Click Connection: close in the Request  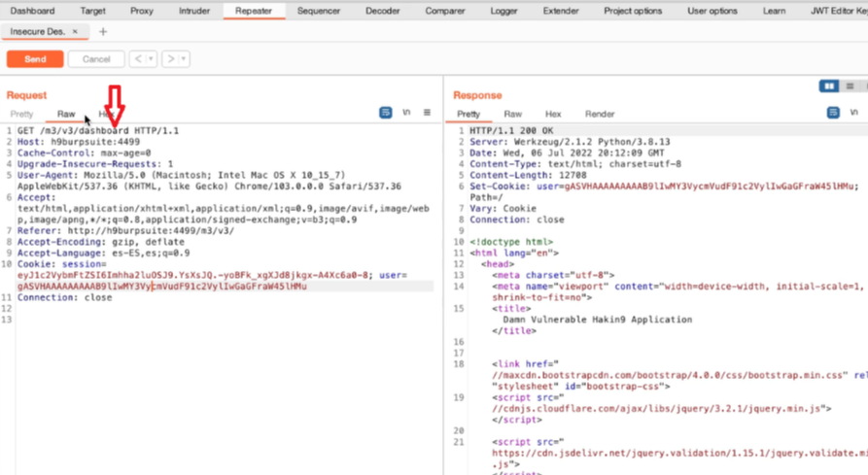(x=65, y=297)
